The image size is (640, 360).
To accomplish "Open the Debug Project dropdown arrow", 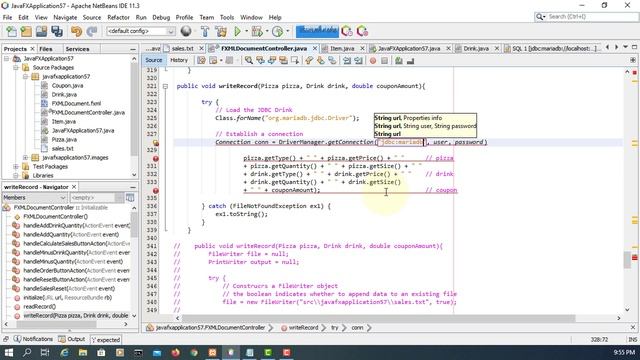I will [x=267, y=31].
